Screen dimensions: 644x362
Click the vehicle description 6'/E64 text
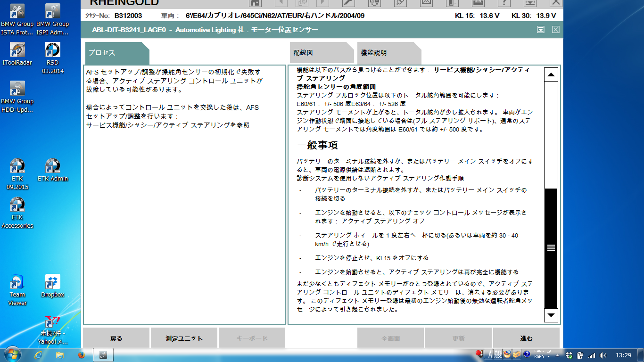pos(275,16)
